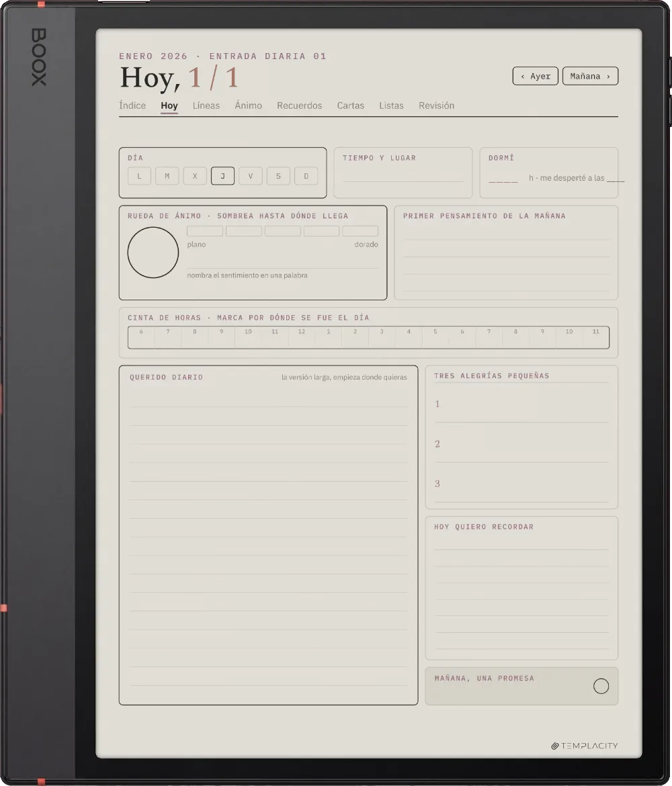Mark final hour 11 on hour ribbon
Image resolution: width=672 pixels, height=786 pixels.
click(596, 337)
